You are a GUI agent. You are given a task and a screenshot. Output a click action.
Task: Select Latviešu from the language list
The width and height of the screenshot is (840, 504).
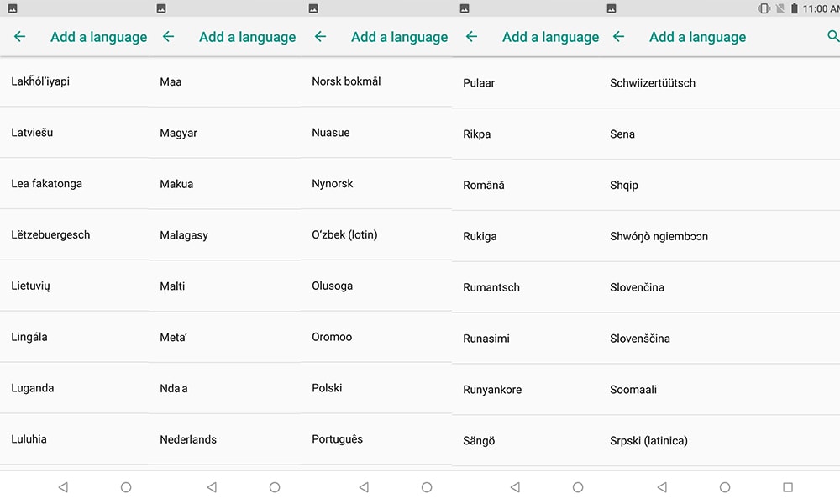point(32,133)
